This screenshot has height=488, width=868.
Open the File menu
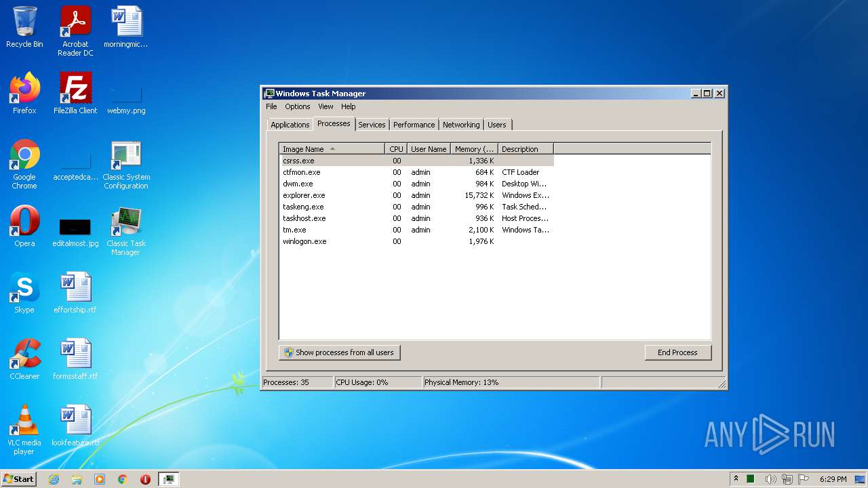click(271, 106)
